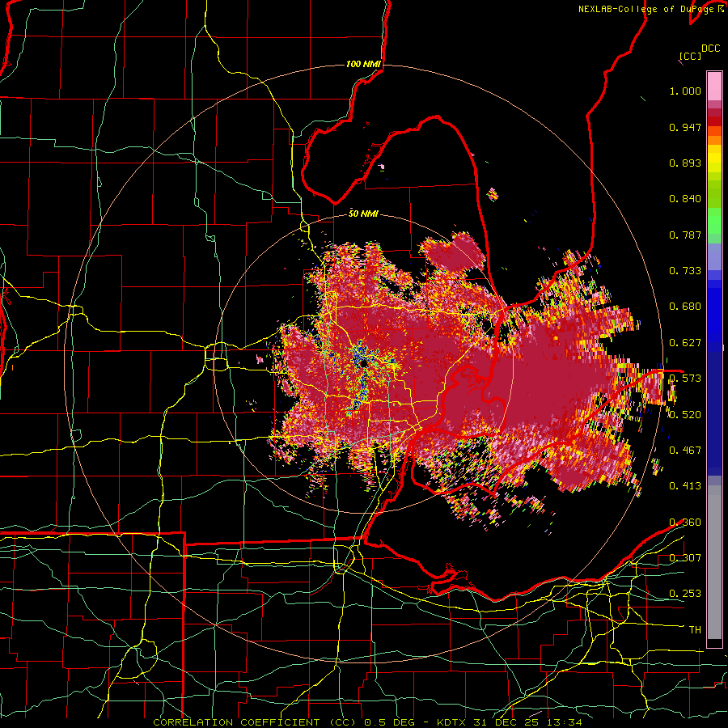Pick the light pink swatch atop the color bar
This screenshot has height=728, width=728.
click(x=714, y=86)
